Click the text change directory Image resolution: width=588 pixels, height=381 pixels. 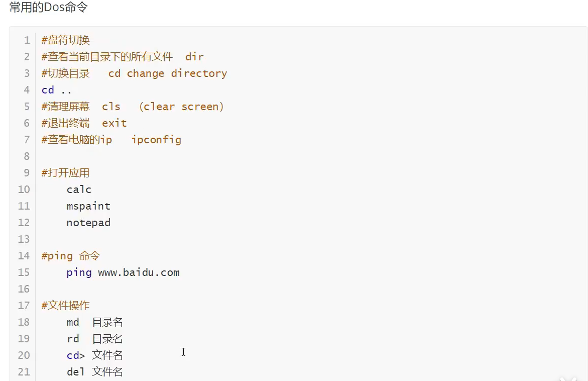177,73
